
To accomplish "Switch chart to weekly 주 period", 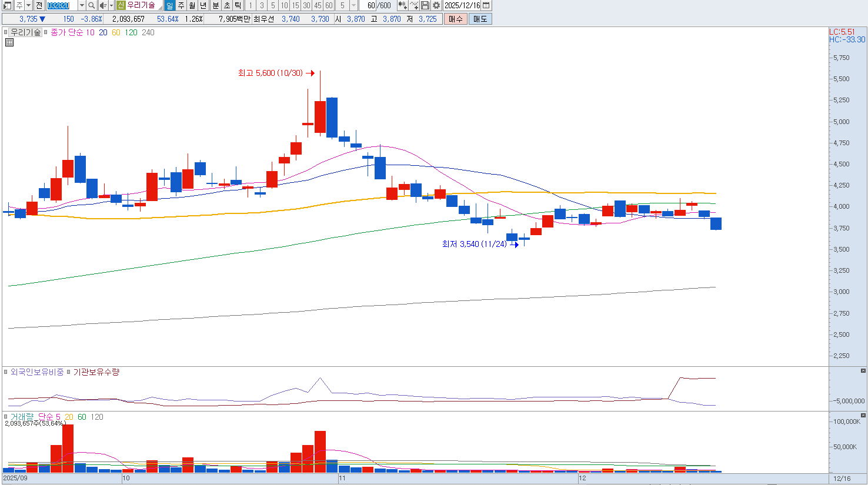I will [x=181, y=5].
